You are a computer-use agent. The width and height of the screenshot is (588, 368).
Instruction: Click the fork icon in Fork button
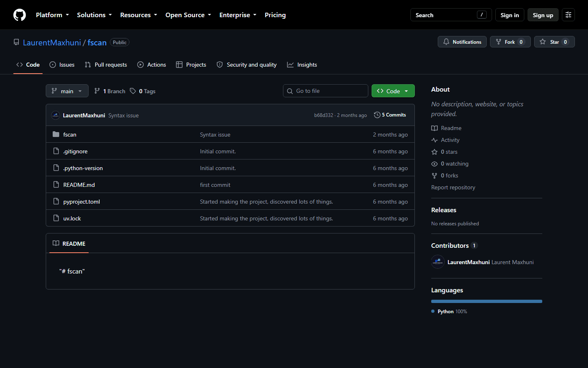tap(499, 42)
